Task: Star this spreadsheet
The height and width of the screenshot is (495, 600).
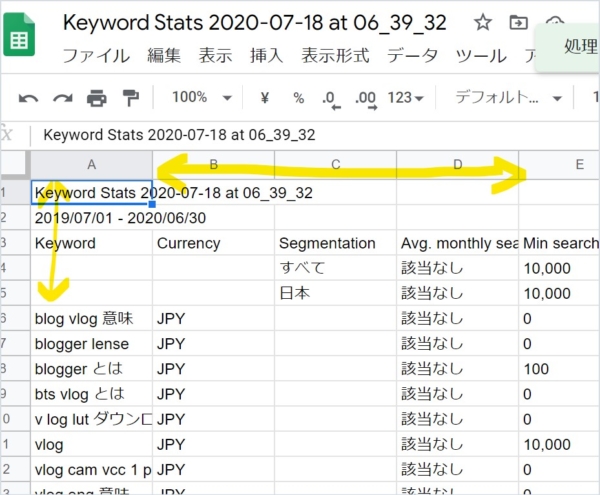Action: pos(483,22)
